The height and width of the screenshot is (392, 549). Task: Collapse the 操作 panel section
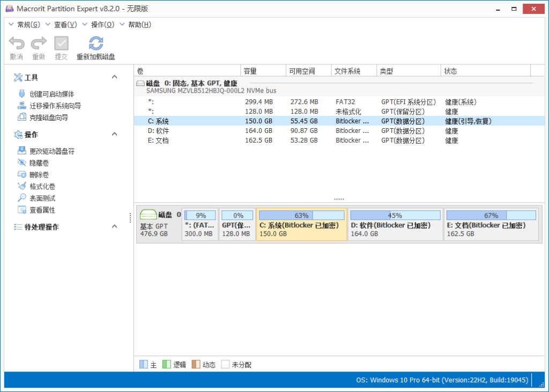pyautogui.click(x=115, y=134)
